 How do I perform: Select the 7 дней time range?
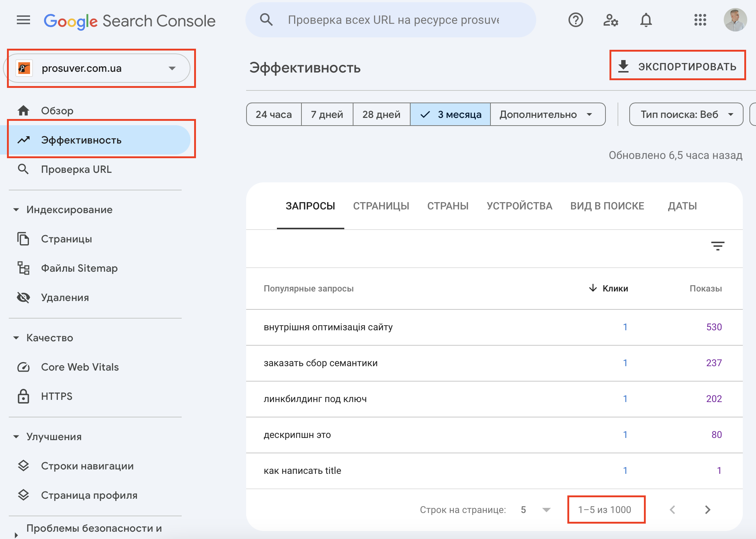(x=327, y=114)
